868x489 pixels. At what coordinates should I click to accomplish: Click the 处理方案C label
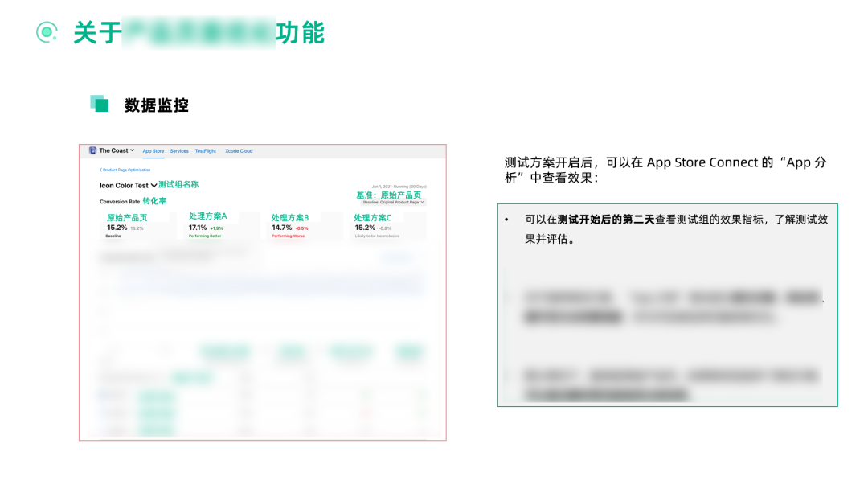click(x=373, y=218)
